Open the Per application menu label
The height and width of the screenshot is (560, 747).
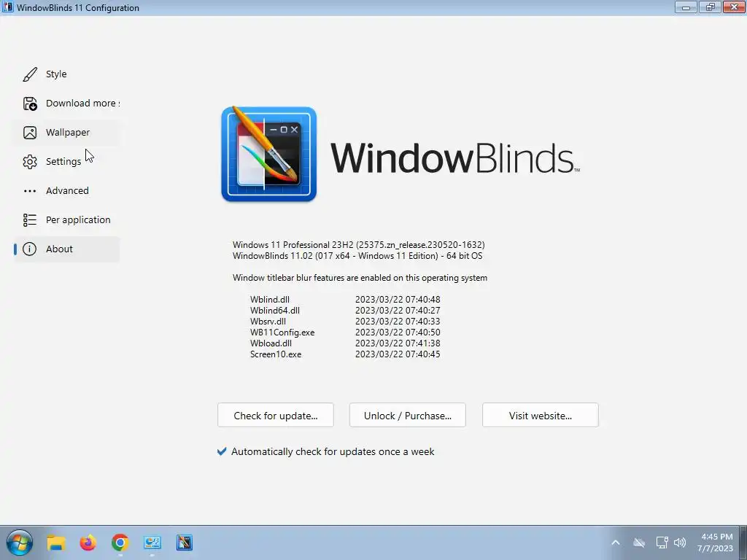(78, 219)
